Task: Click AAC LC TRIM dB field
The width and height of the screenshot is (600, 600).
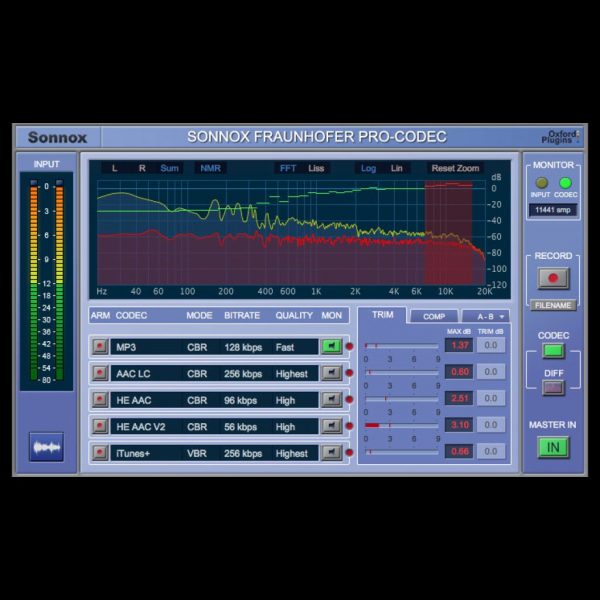Action: tap(491, 372)
